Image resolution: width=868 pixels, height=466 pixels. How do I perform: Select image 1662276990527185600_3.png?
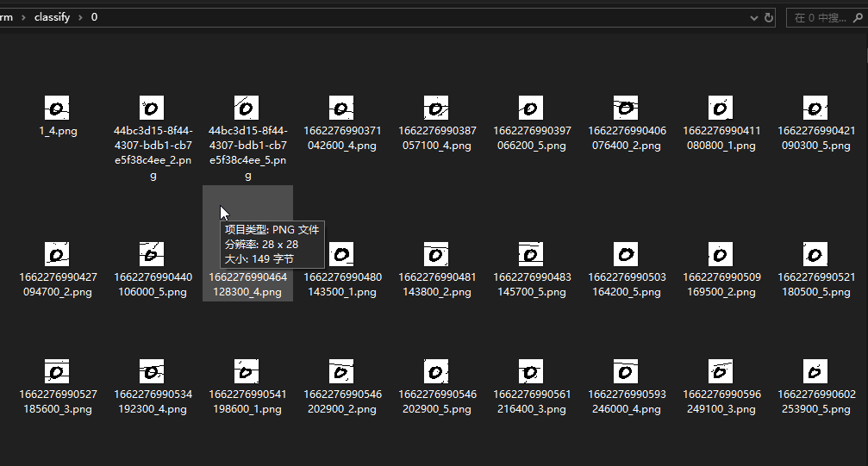(x=58, y=372)
